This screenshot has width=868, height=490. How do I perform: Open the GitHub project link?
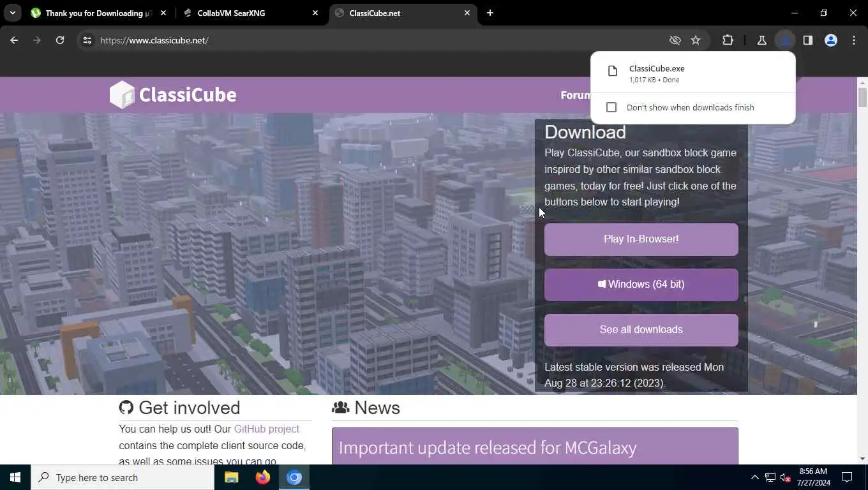point(266,429)
